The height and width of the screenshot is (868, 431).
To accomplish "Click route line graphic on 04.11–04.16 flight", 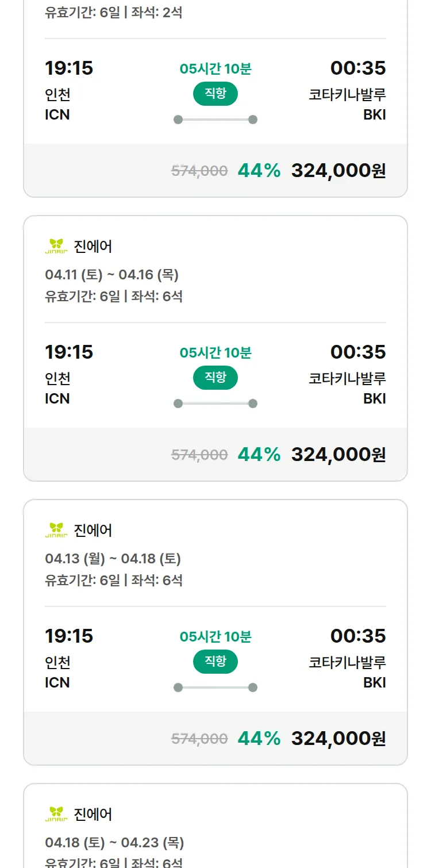I will click(215, 404).
